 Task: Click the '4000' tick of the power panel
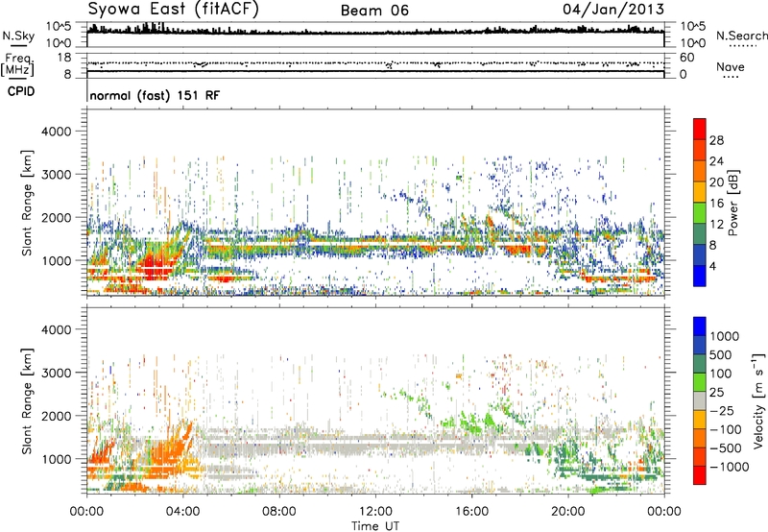coord(56,132)
